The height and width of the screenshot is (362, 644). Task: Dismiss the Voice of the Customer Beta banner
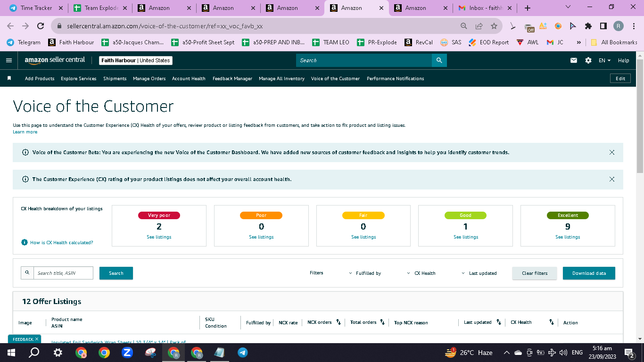tap(612, 152)
